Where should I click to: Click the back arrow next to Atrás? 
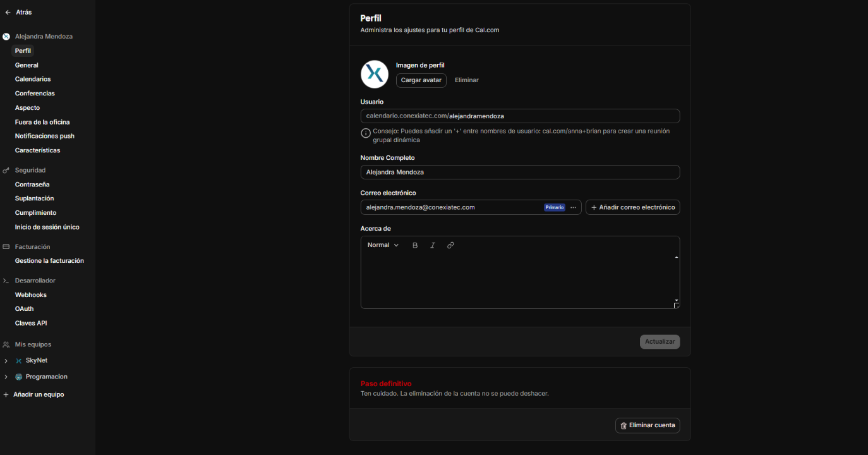pyautogui.click(x=8, y=12)
